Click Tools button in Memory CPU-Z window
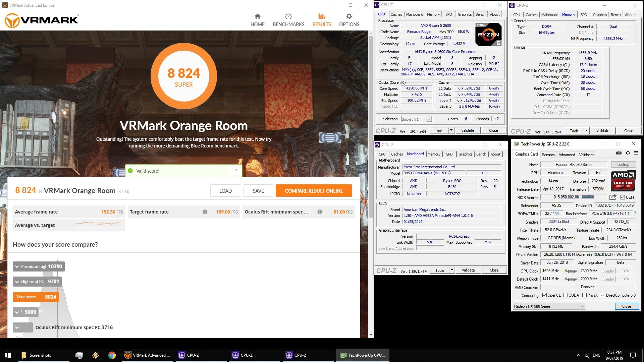 (574, 131)
